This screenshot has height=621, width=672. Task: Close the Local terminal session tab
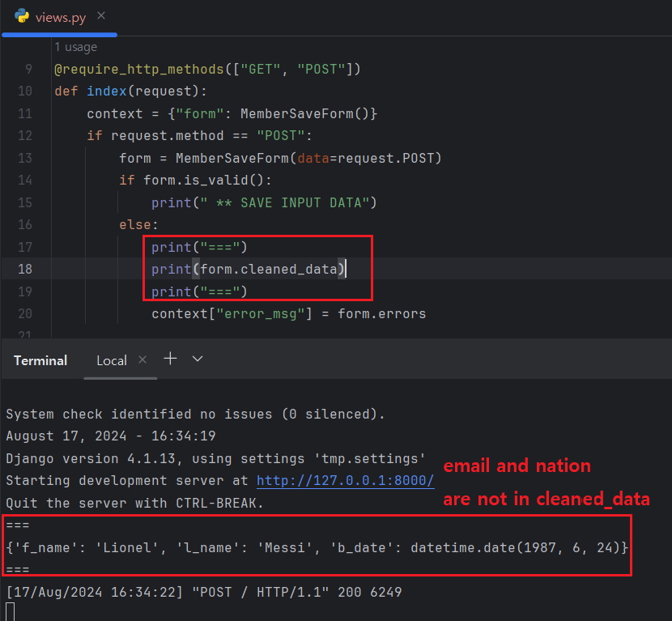click(142, 359)
